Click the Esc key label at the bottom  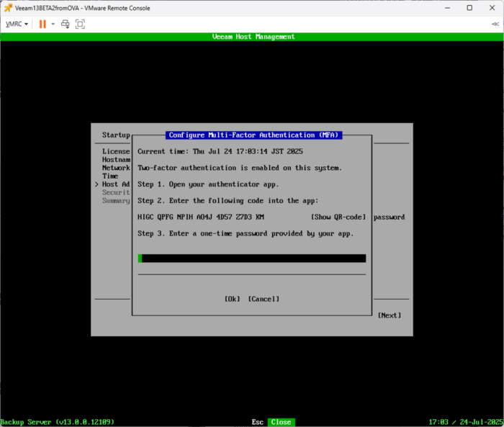click(x=258, y=422)
